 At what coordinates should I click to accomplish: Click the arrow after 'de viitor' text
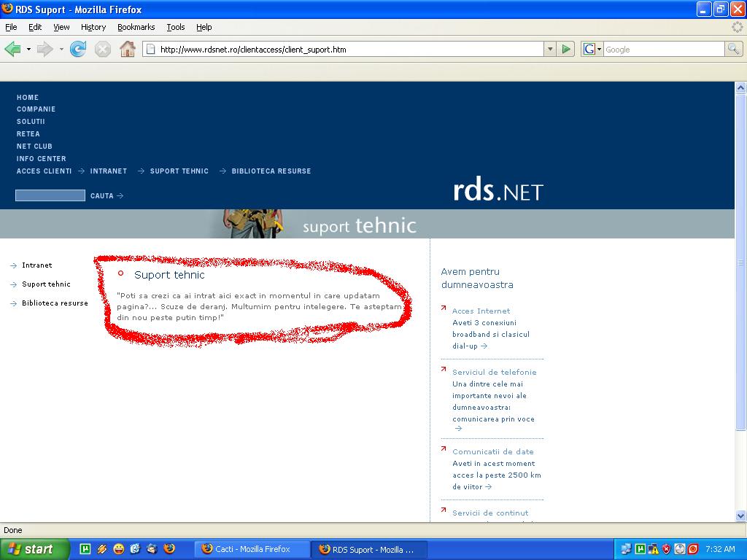click(x=488, y=486)
